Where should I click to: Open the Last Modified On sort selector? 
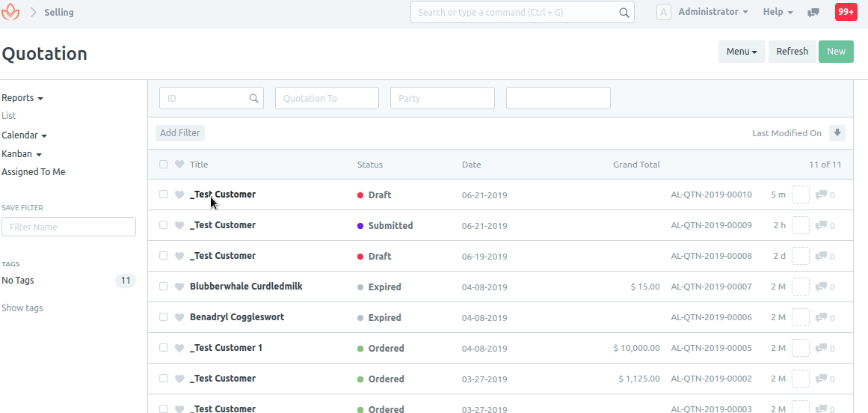point(787,133)
